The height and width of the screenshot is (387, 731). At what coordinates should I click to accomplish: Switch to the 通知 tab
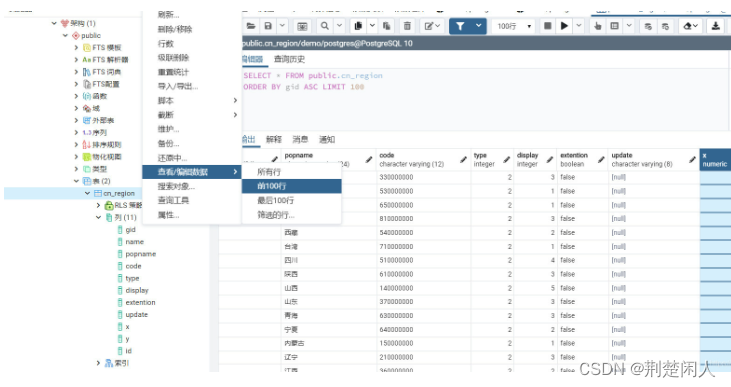(327, 139)
